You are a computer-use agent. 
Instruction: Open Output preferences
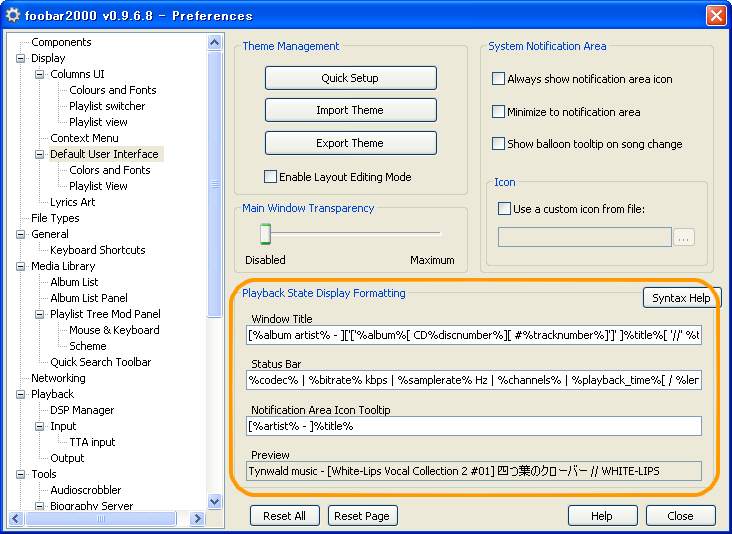(67, 458)
